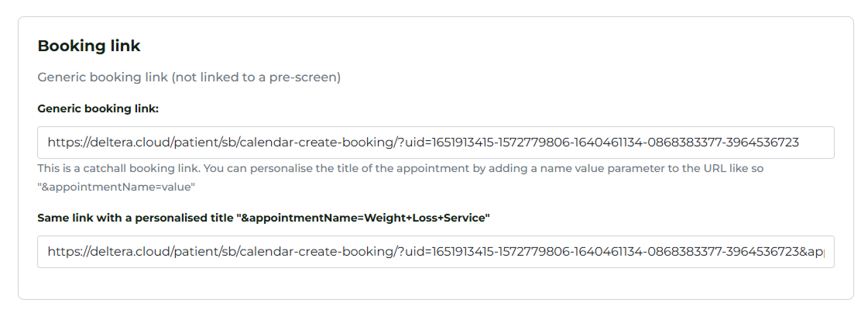This screenshot has width=868, height=313.
Task: Click the "Generic booking link:" field label
Action: click(98, 108)
